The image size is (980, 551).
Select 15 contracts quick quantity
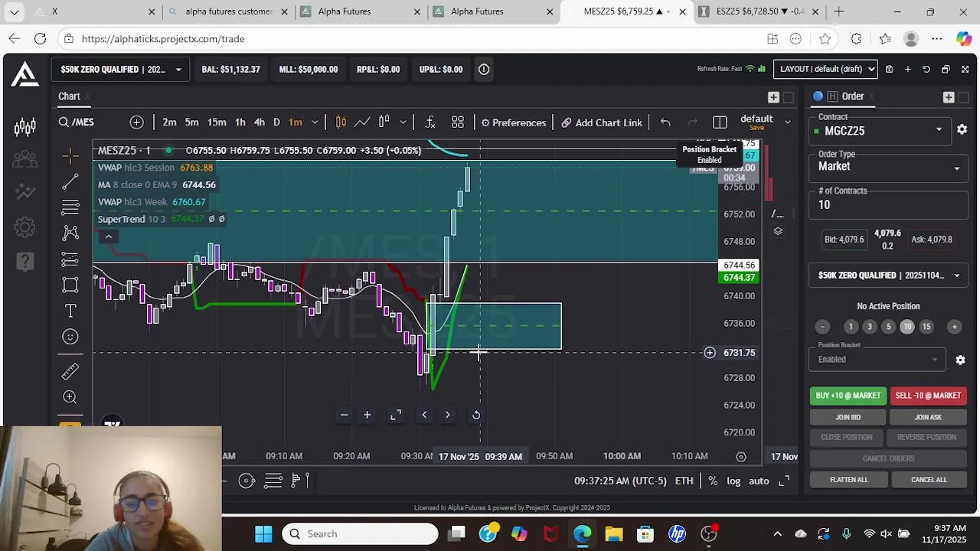click(926, 327)
